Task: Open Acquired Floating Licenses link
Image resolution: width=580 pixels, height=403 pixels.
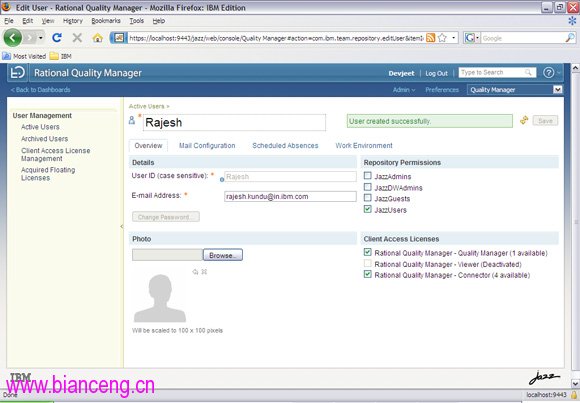Action: point(48,174)
